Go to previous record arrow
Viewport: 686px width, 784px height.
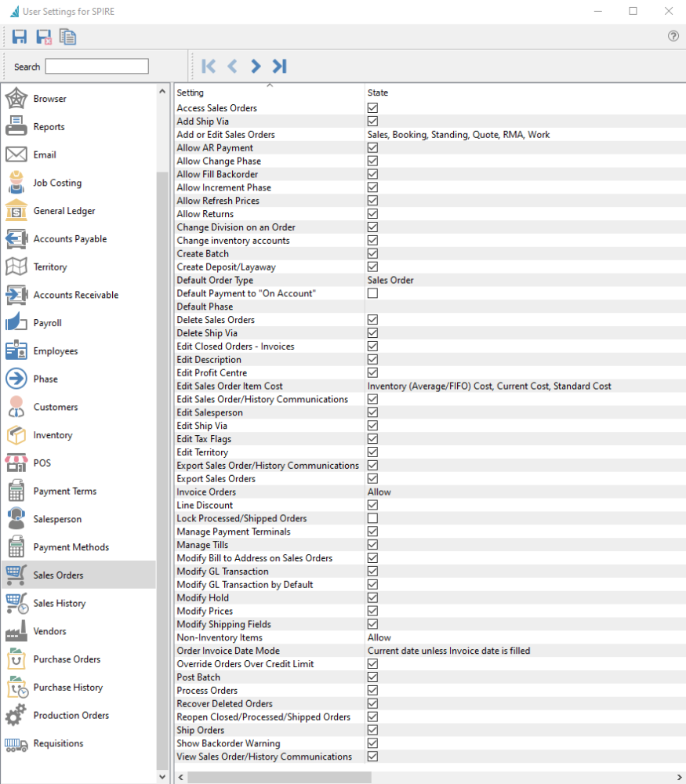point(232,66)
